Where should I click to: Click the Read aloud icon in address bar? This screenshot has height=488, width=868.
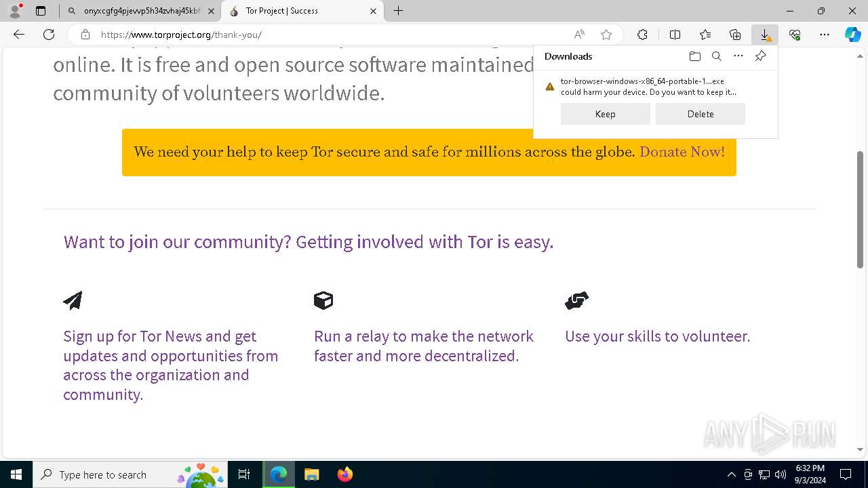[x=579, y=35]
